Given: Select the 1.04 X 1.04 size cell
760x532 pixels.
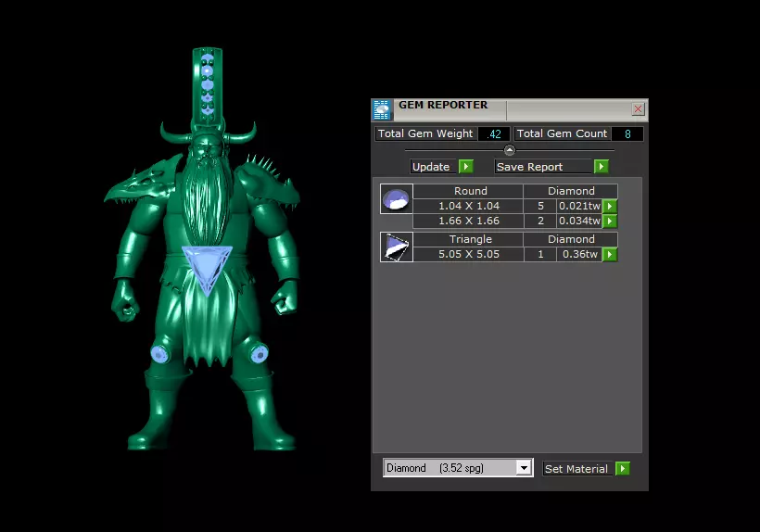Looking at the screenshot, I should click(468, 206).
